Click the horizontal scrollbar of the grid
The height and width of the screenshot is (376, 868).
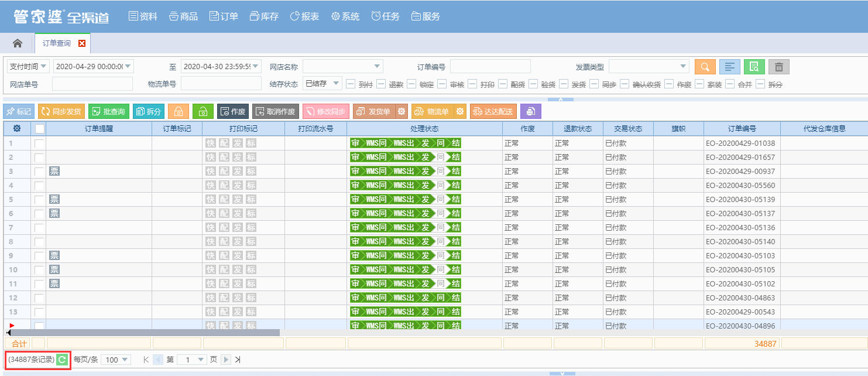coord(145,333)
